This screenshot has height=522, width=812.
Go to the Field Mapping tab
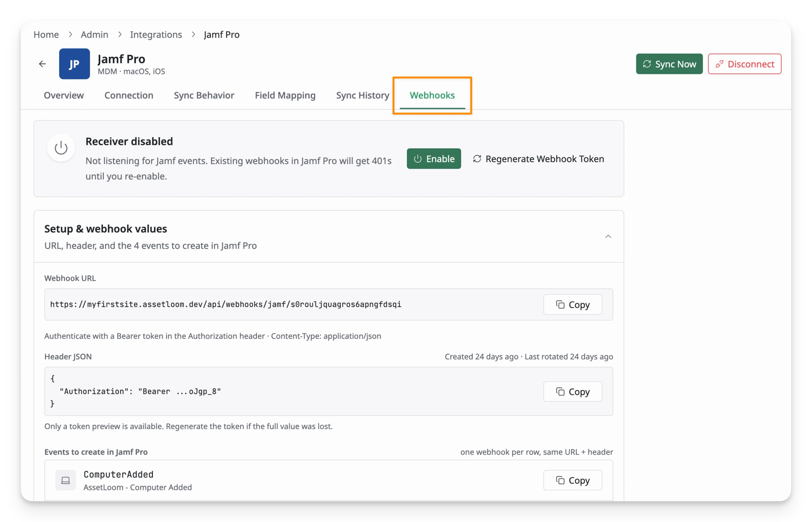285,95
